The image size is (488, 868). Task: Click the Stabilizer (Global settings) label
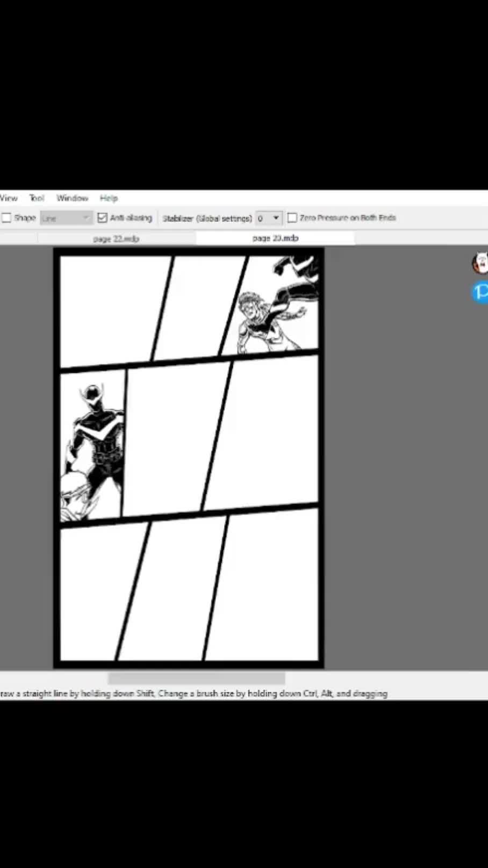207,219
